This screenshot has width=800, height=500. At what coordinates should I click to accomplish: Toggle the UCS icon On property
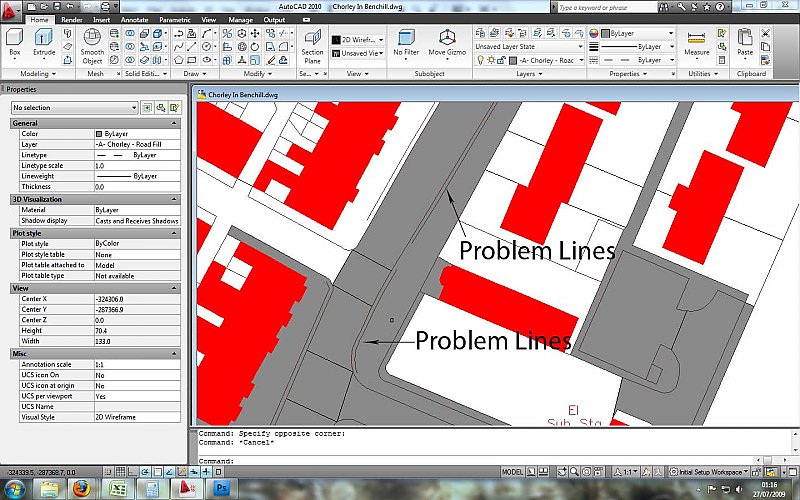click(136, 374)
